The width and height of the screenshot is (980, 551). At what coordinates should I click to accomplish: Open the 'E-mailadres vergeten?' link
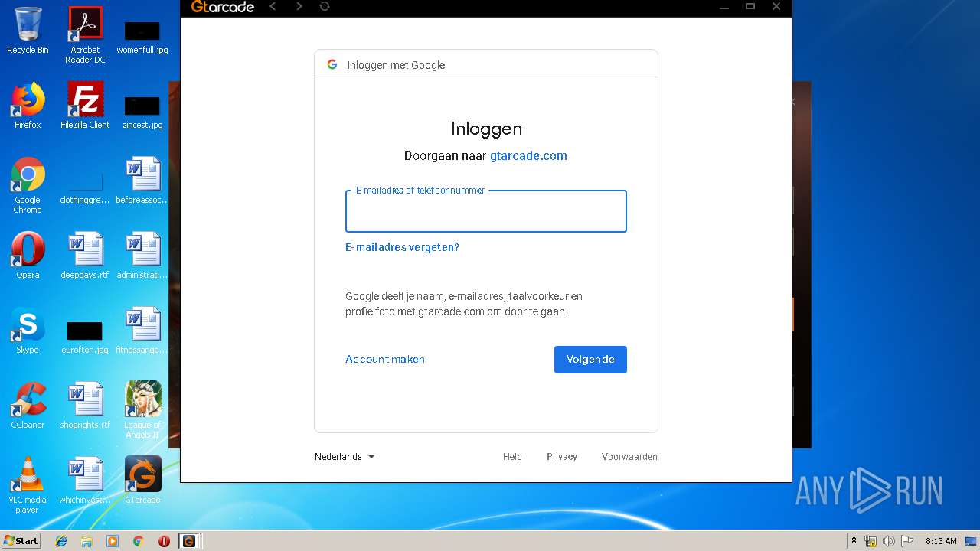[402, 247]
